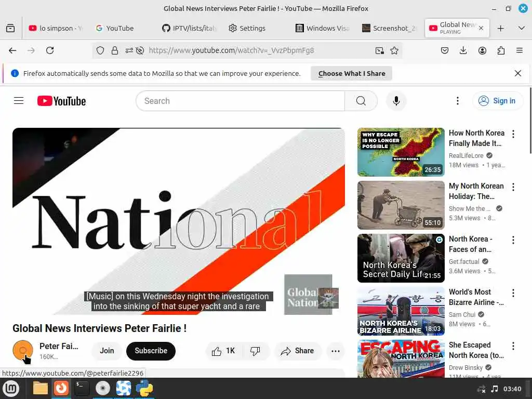The height and width of the screenshot is (399, 532).
Task: Open Firefox View tab list icon
Action: (x=10, y=28)
